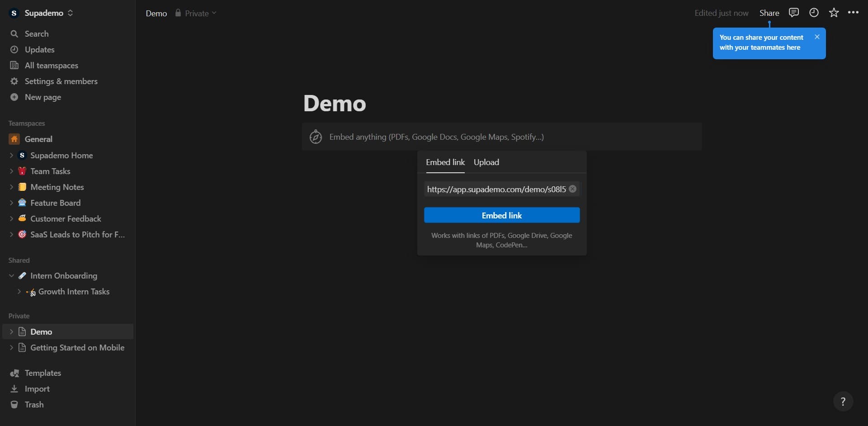Image resolution: width=868 pixels, height=426 pixels.
Task: Open the Updates feed
Action: (x=39, y=49)
